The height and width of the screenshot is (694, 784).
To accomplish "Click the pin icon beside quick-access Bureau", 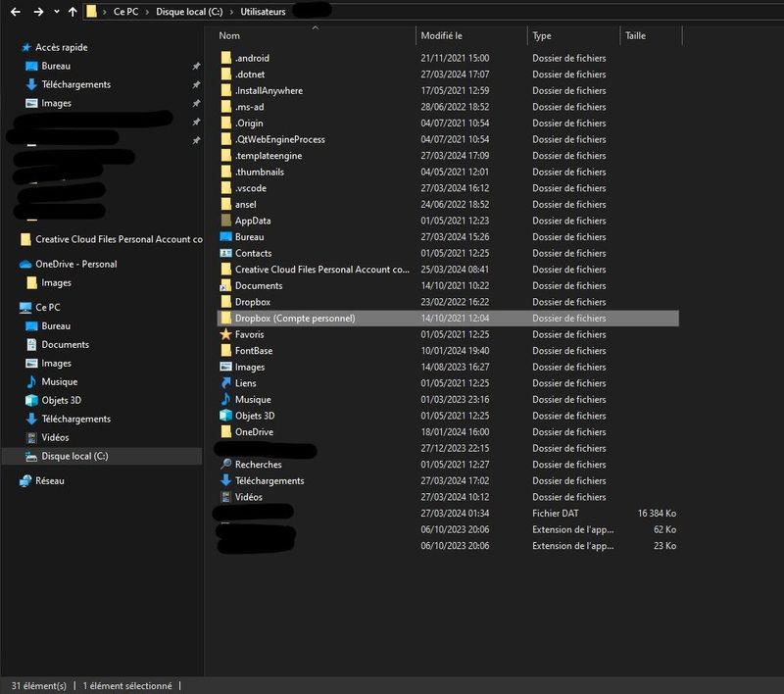I will point(197,66).
